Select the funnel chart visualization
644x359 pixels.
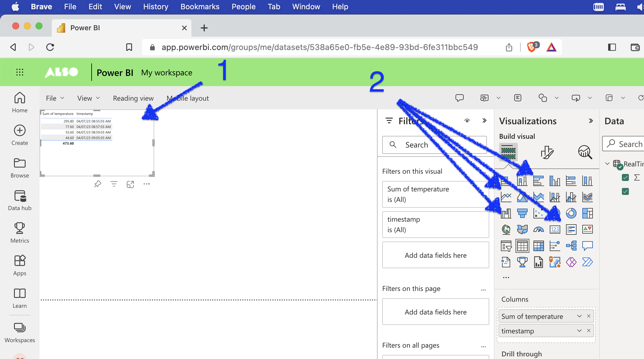(x=522, y=213)
